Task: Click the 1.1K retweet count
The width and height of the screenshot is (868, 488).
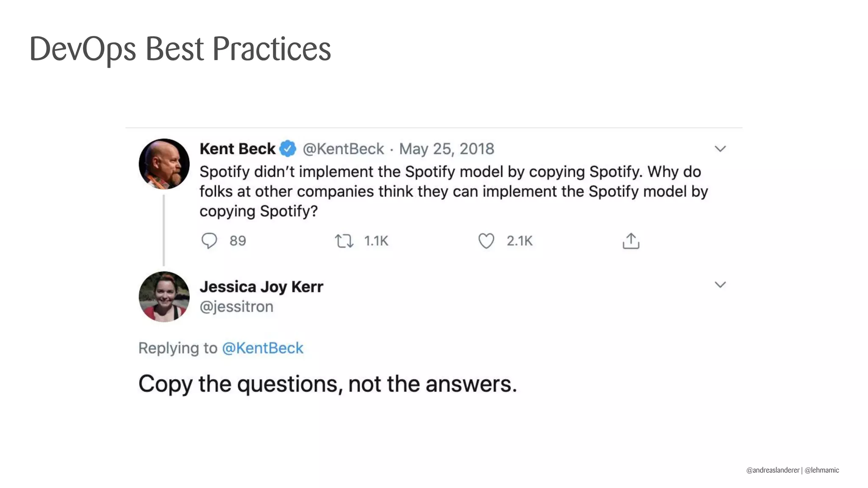Action: coord(376,241)
